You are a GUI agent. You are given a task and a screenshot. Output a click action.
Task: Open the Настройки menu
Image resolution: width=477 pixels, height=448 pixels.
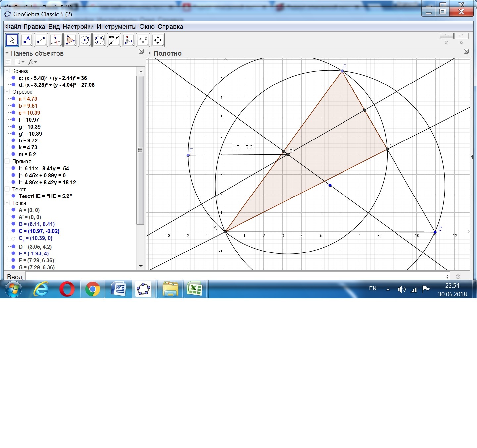78,27
